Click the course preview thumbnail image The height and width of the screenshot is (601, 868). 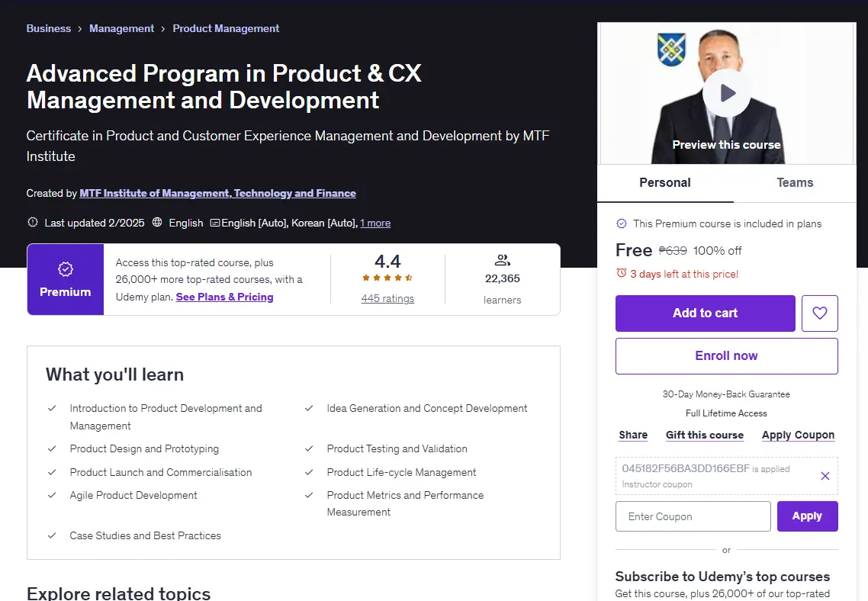[x=726, y=93]
